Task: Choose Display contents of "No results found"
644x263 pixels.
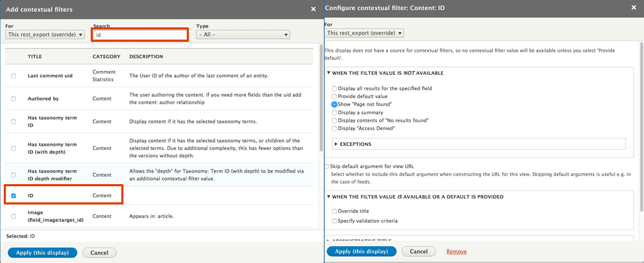Action: (335, 121)
